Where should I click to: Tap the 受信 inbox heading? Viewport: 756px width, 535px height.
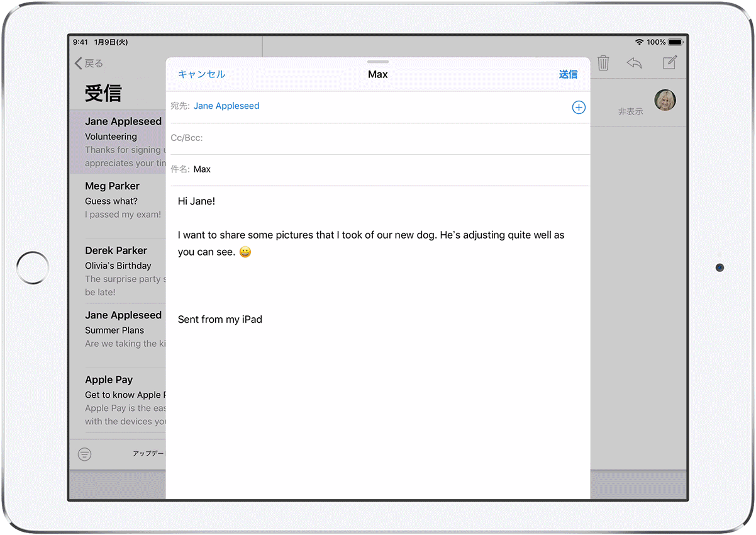point(103,93)
